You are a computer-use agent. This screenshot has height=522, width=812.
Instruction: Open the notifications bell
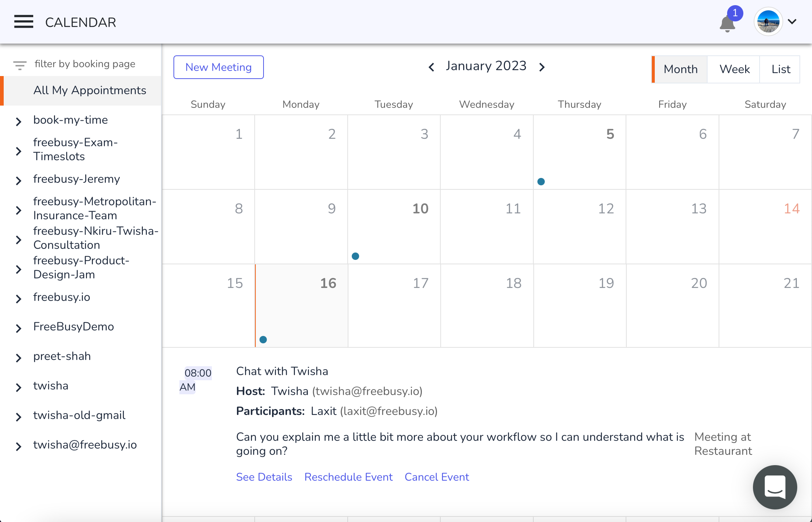(727, 24)
